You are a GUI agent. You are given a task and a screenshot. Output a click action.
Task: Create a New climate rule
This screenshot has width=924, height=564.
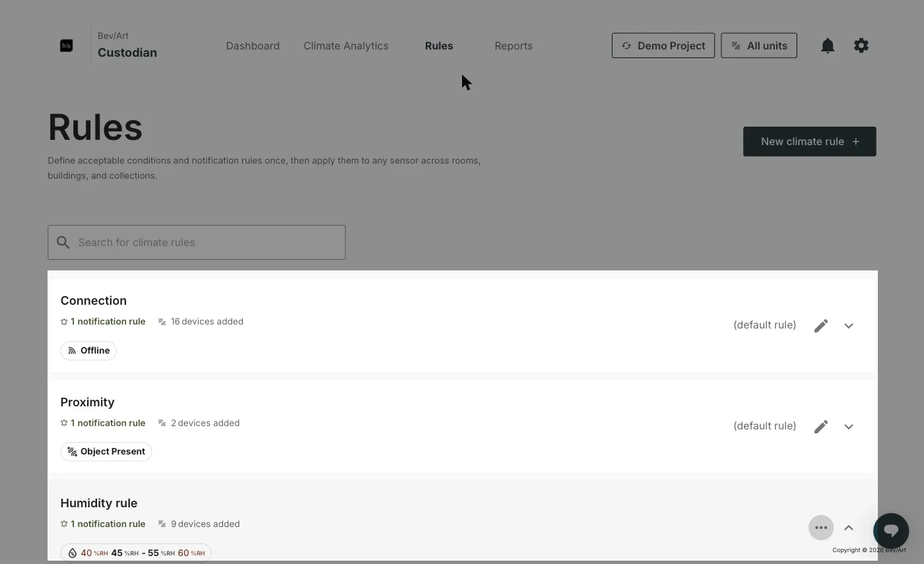(x=809, y=141)
